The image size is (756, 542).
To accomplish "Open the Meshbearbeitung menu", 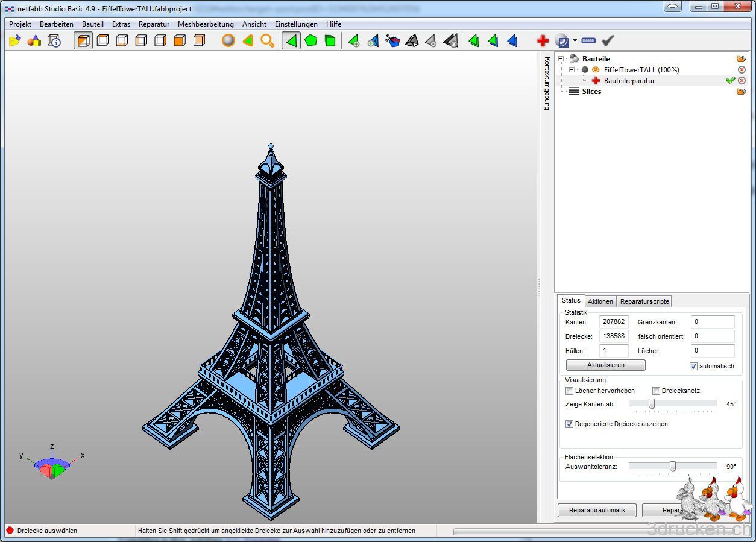I will click(x=206, y=24).
